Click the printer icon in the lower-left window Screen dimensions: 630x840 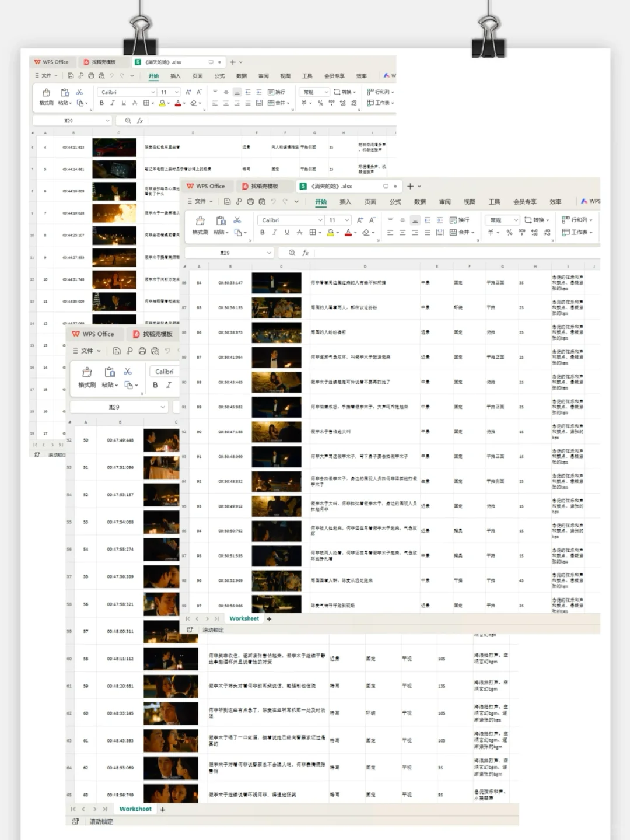pyautogui.click(x=142, y=351)
